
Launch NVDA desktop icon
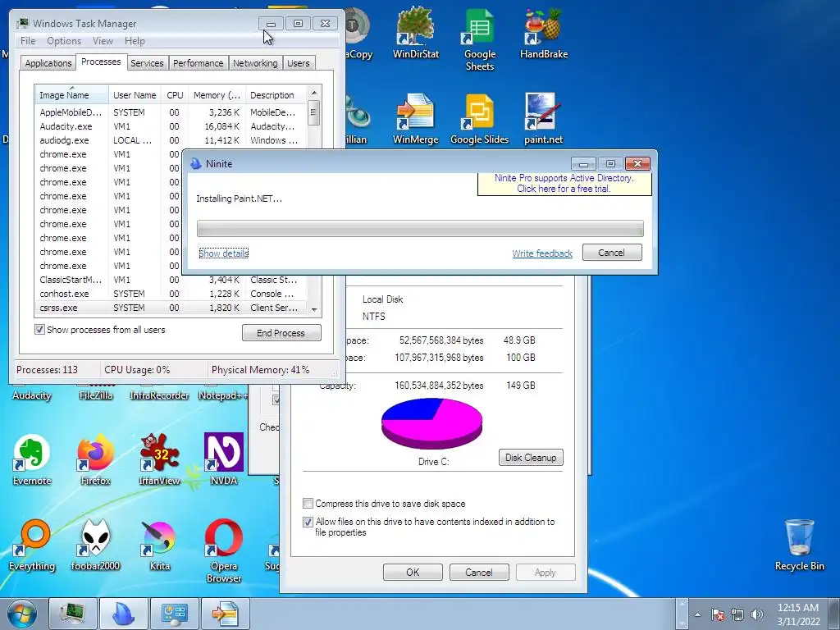[x=223, y=459]
